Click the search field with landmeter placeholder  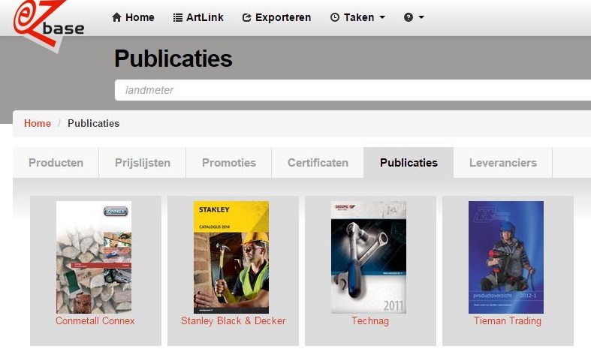[x=351, y=90]
